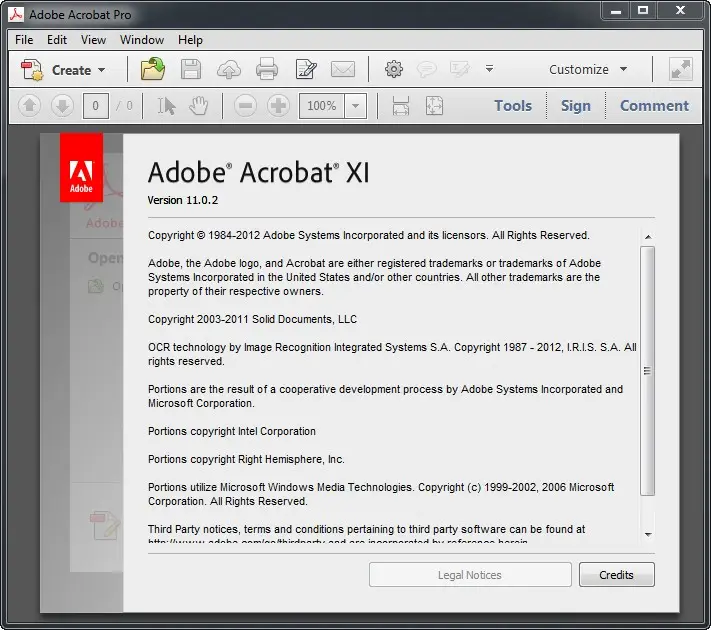Open the Comment pane
The image size is (711, 630).
point(654,106)
